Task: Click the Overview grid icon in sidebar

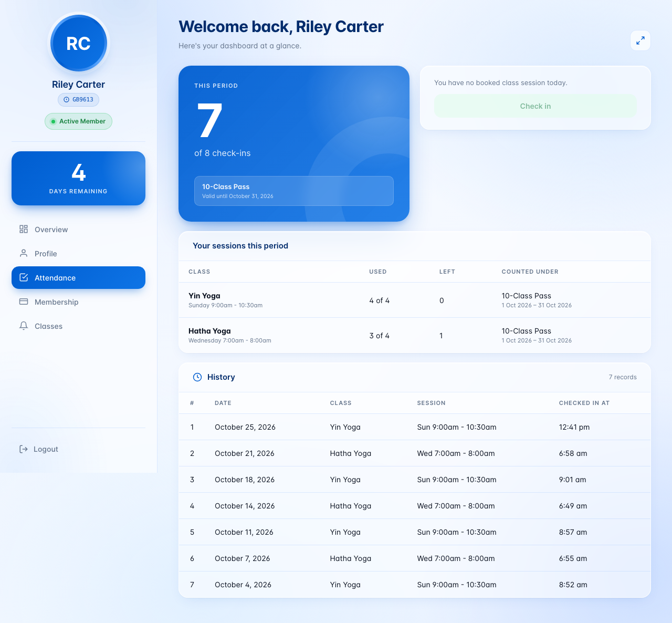Action: pyautogui.click(x=24, y=229)
